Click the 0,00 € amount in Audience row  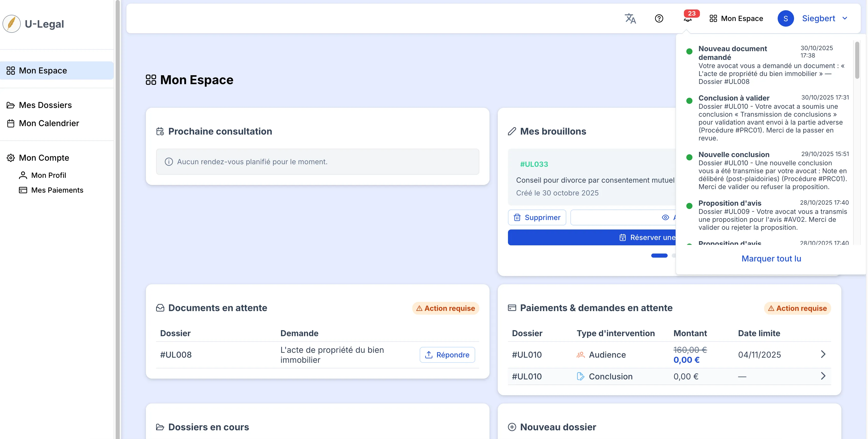686,360
